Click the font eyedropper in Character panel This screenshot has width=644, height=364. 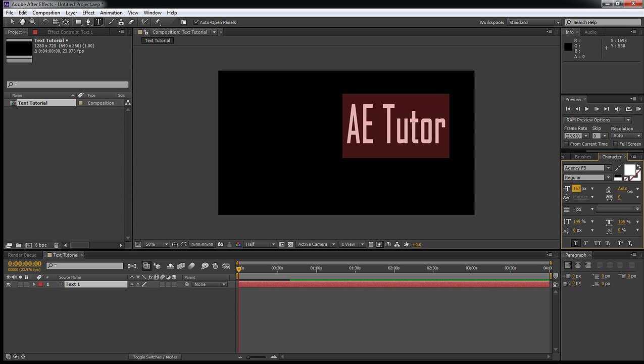pyautogui.click(x=618, y=168)
